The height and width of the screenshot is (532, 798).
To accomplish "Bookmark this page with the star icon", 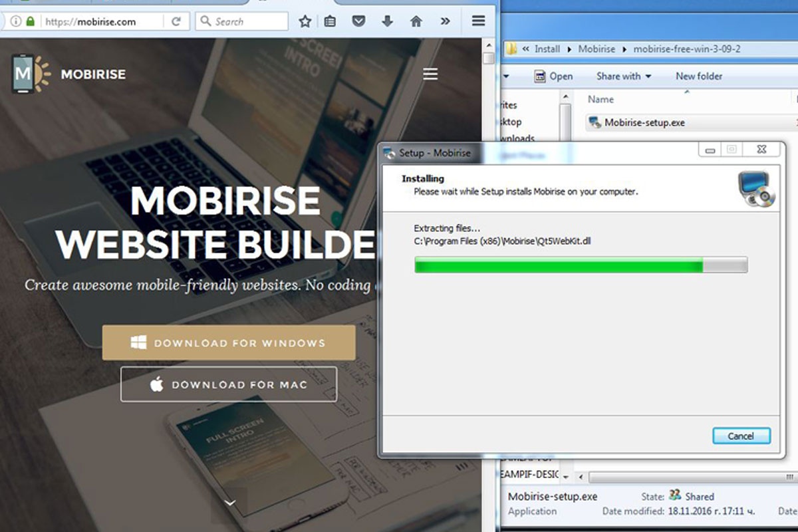I will tap(305, 21).
